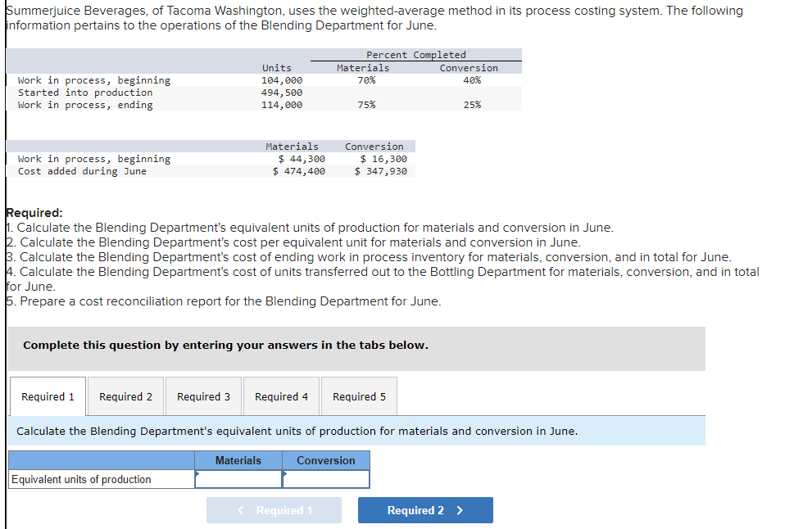Select the 104,000 beginning units value

coord(282,80)
